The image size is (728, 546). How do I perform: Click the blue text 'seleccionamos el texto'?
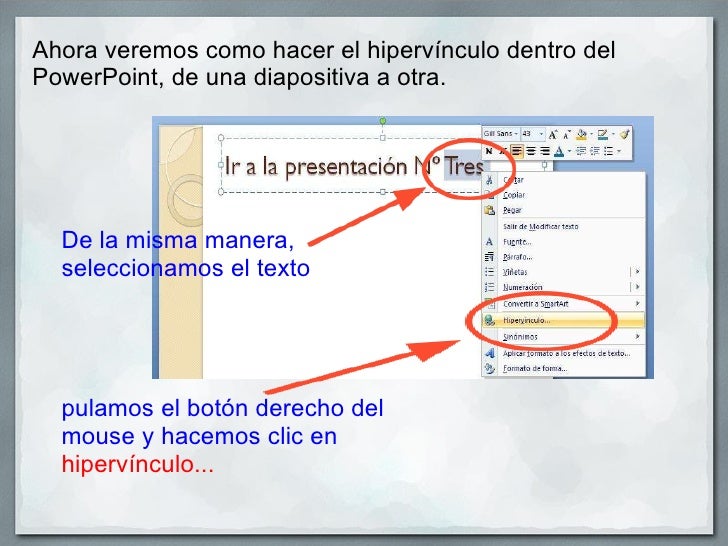(186, 268)
